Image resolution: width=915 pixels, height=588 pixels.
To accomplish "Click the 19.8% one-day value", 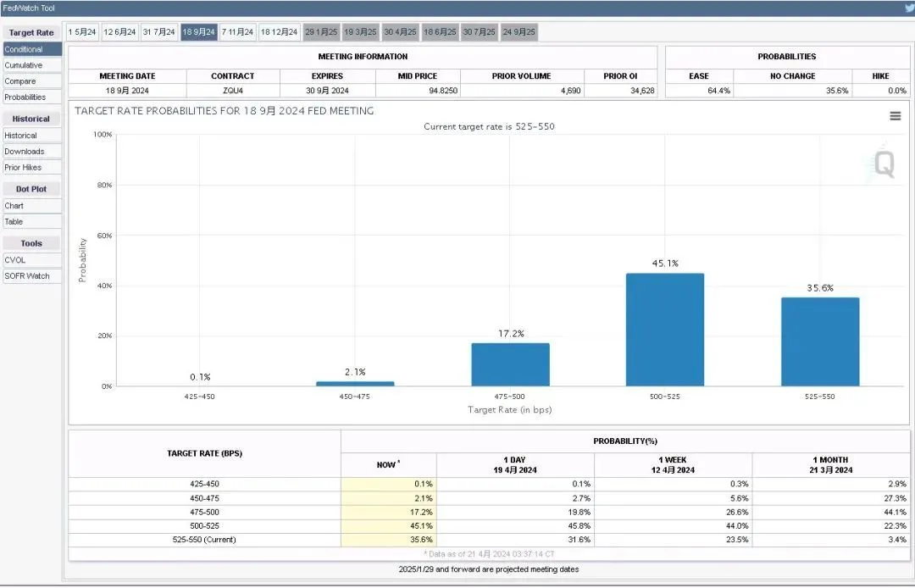I will [579, 512].
